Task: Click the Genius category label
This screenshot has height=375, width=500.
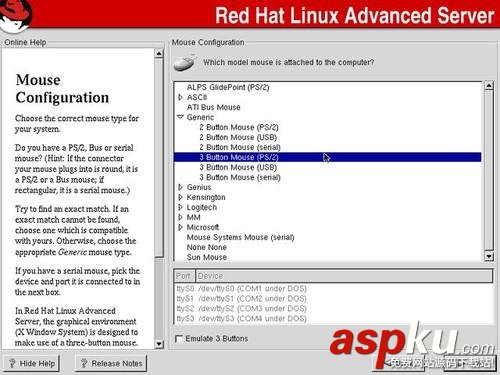Action: 199,187
